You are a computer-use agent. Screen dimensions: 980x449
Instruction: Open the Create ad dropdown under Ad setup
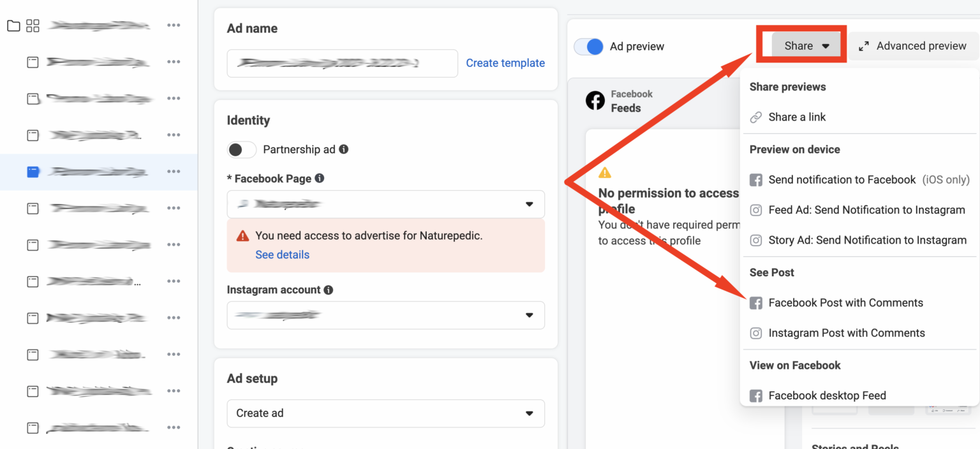385,413
